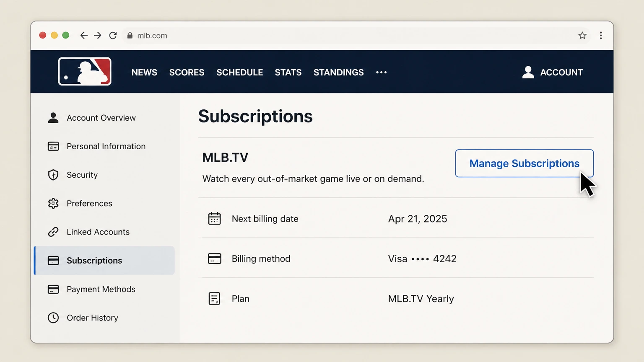Select the Subscriptions sidebar tab
Screen dimensions: 644x362
tap(104, 261)
